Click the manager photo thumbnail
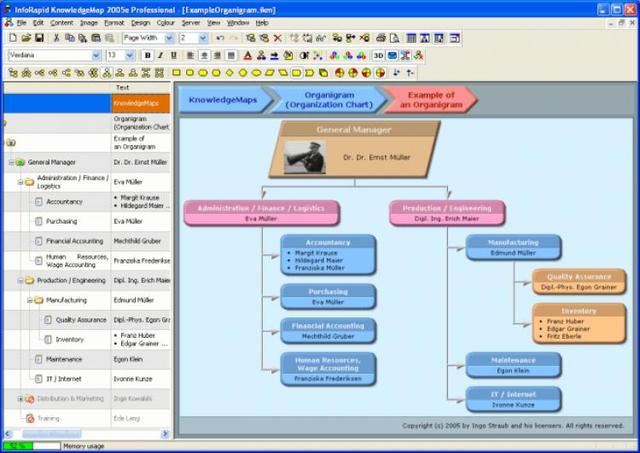The image size is (640, 453). pyautogui.click(x=305, y=157)
